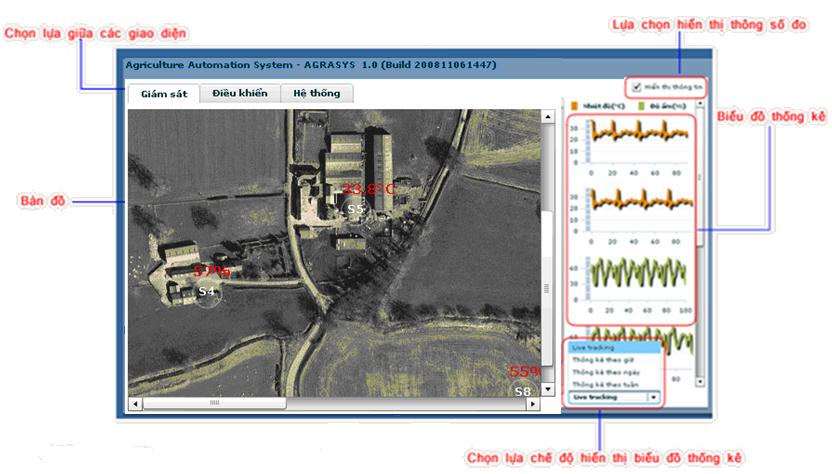Click the map's horizontal scrollbar right arrow
The height and width of the screenshot is (474, 832).
click(533, 403)
